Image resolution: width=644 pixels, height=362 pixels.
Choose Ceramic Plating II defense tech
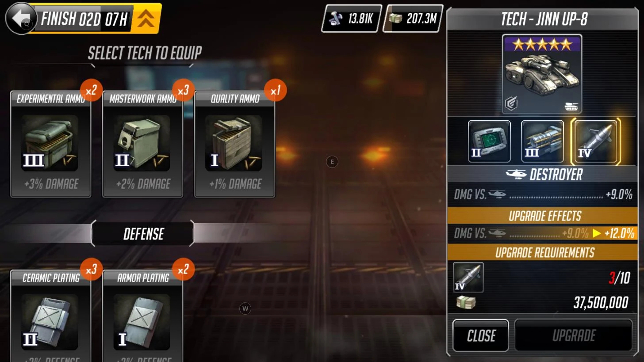[51, 316]
